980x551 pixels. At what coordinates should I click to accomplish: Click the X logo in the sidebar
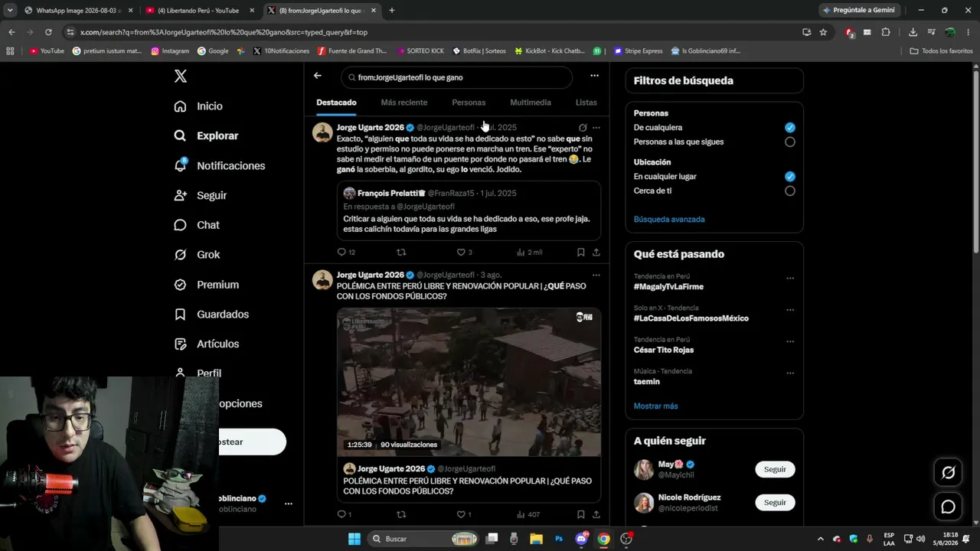[181, 77]
